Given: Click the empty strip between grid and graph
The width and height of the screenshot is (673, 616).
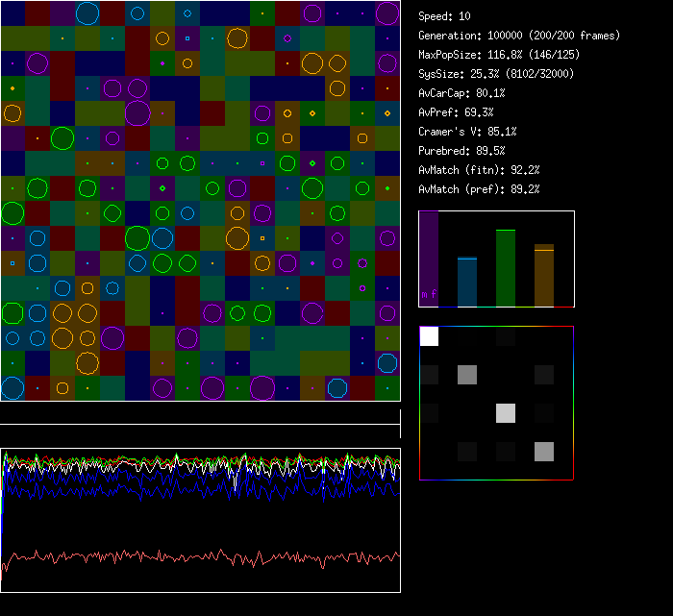Looking at the screenshot, I should point(200,413).
